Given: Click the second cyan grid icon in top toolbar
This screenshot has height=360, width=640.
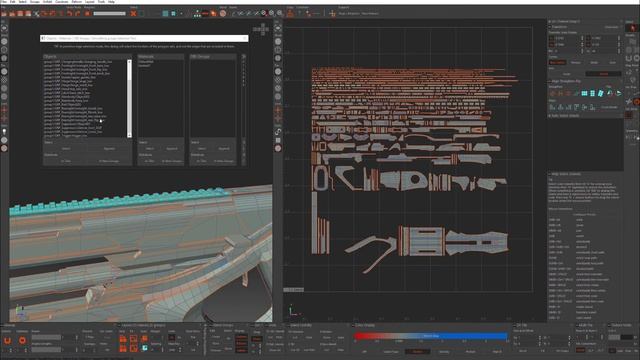Looking at the screenshot, I should point(173,13).
